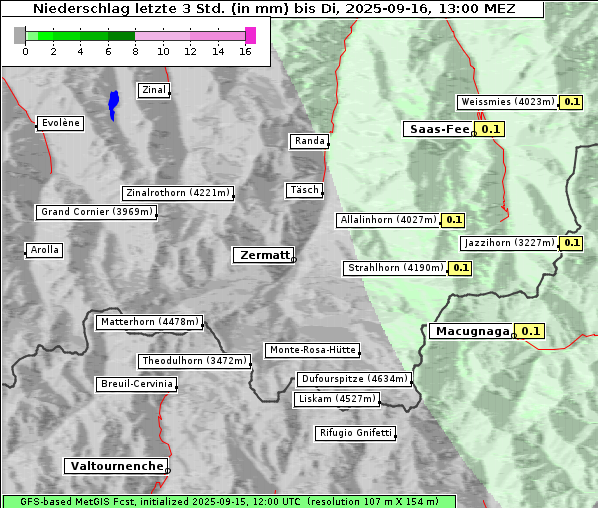Screen dimensions: 598x508
Task: Click Matterhorn (4478m) label
Action: pyautogui.click(x=150, y=322)
